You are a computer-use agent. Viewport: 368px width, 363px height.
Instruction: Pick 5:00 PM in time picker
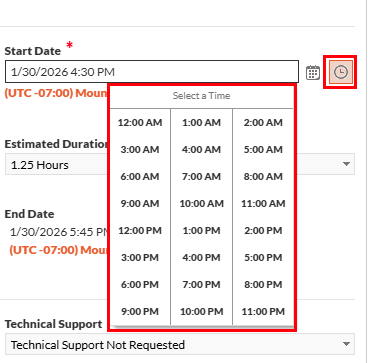(x=263, y=258)
